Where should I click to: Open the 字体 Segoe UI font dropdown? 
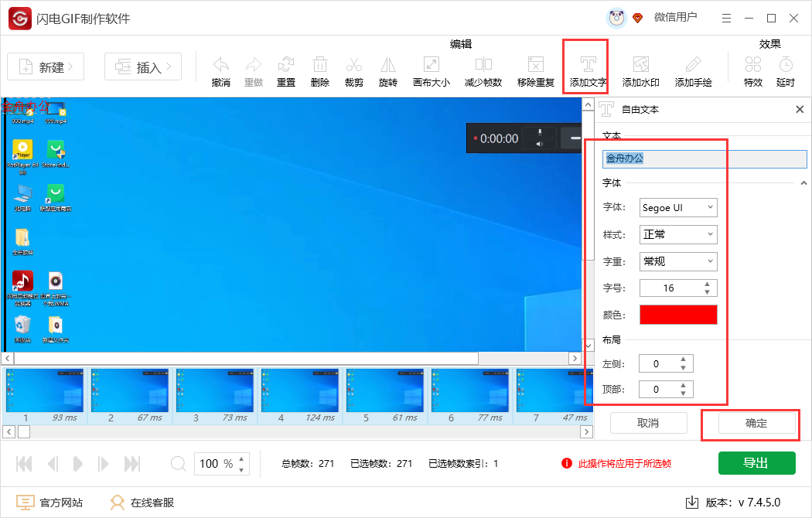pyautogui.click(x=678, y=208)
